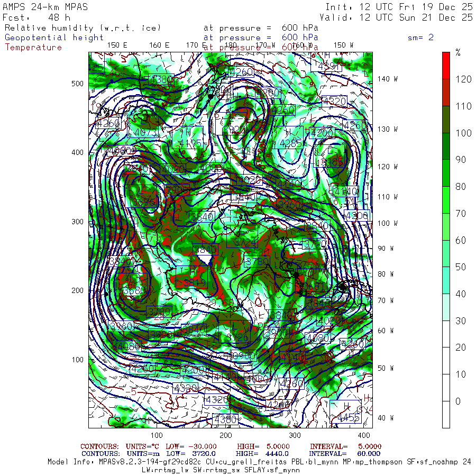This screenshot has width=476, height=476.
Task: Click the blue 'INTERVAL= 60.000' legend value
Action: pos(345,454)
